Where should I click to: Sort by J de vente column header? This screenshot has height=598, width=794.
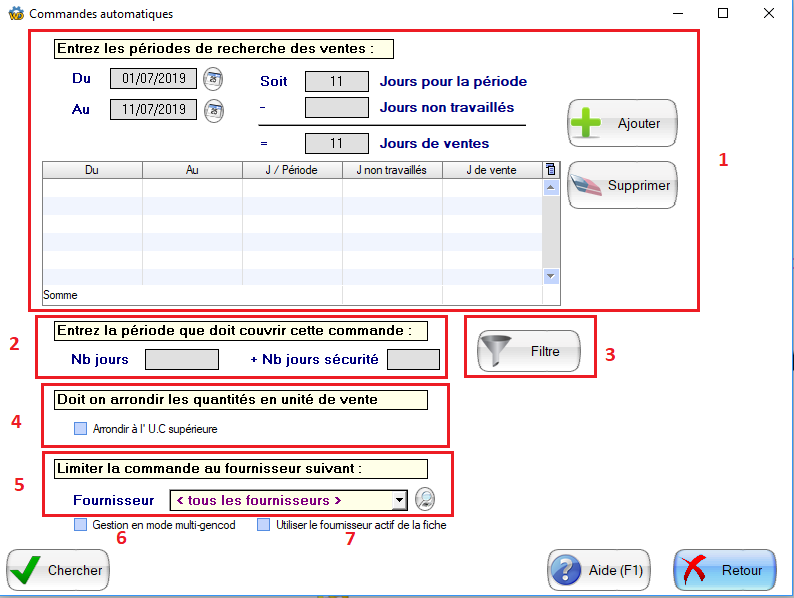click(x=491, y=170)
